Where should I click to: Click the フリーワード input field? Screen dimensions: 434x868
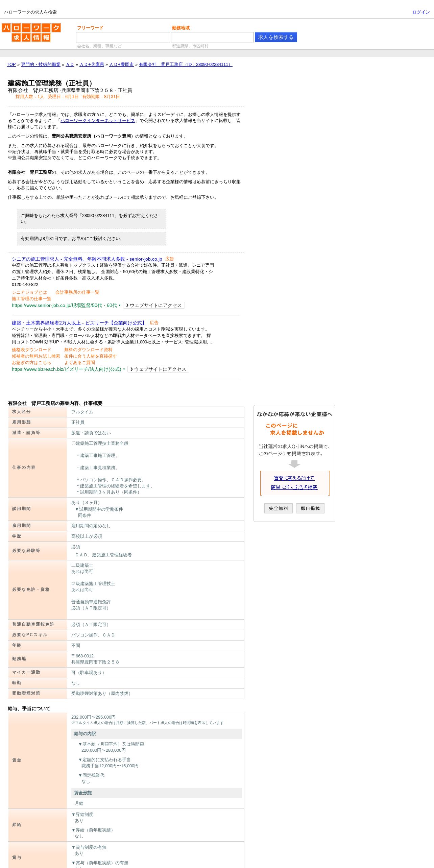click(x=123, y=37)
